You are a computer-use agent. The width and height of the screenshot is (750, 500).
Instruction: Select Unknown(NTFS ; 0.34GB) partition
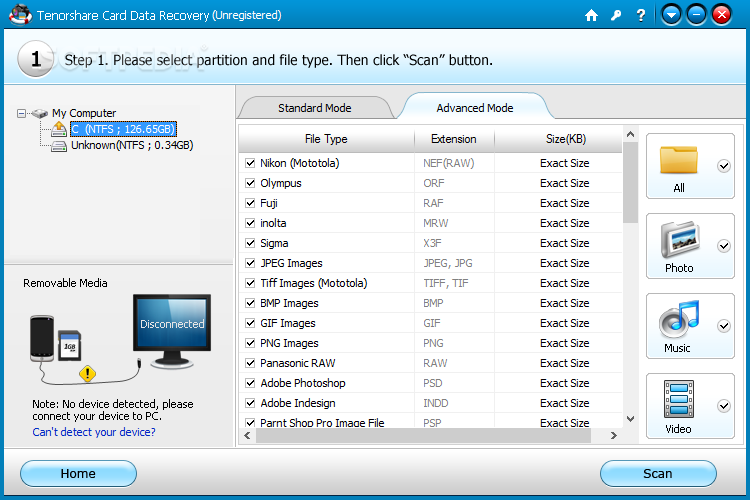pos(132,145)
